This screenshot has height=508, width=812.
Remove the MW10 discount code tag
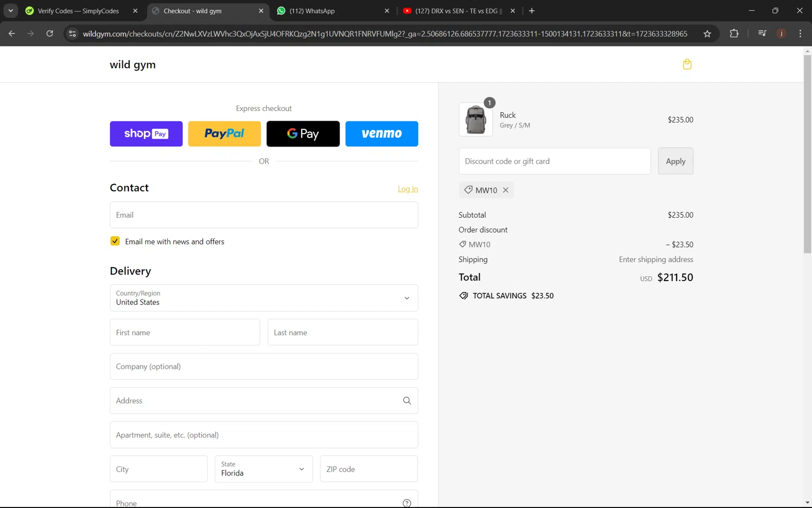[x=506, y=190]
